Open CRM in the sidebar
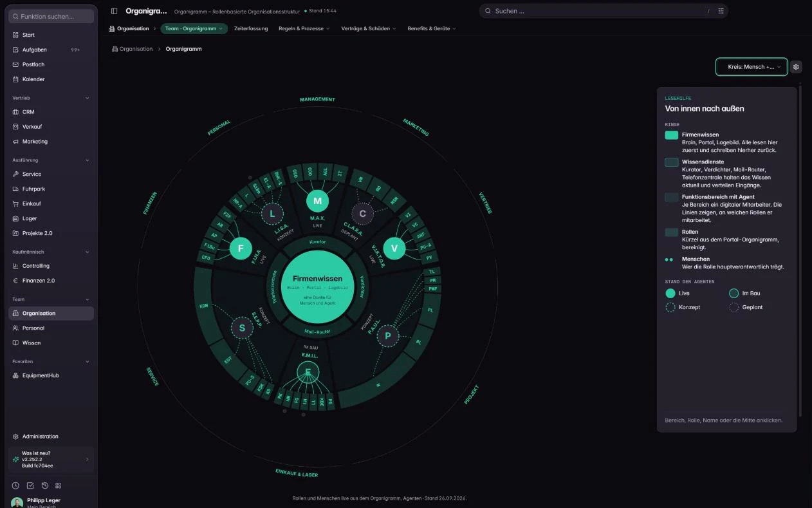 point(51,112)
